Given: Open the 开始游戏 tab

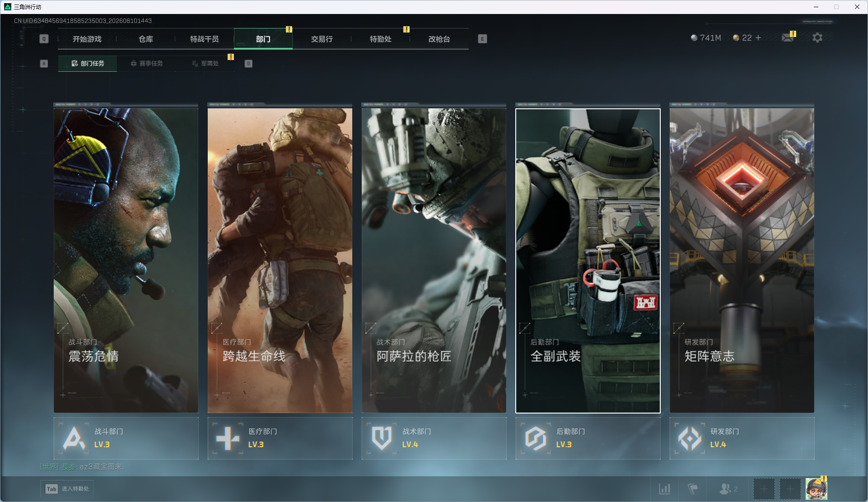Looking at the screenshot, I should [87, 39].
